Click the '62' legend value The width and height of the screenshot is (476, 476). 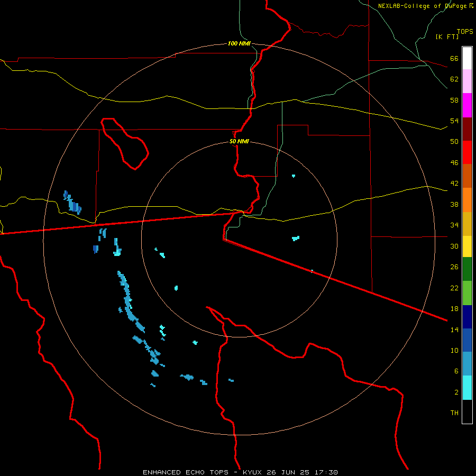[454, 79]
